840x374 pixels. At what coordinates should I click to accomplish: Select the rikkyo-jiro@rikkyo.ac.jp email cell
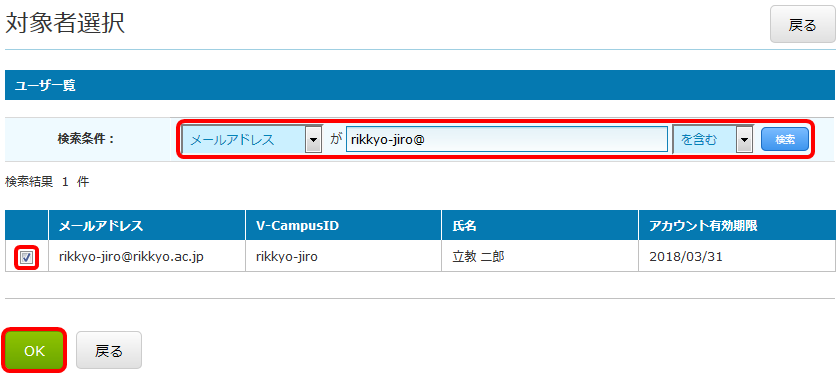[x=147, y=257]
